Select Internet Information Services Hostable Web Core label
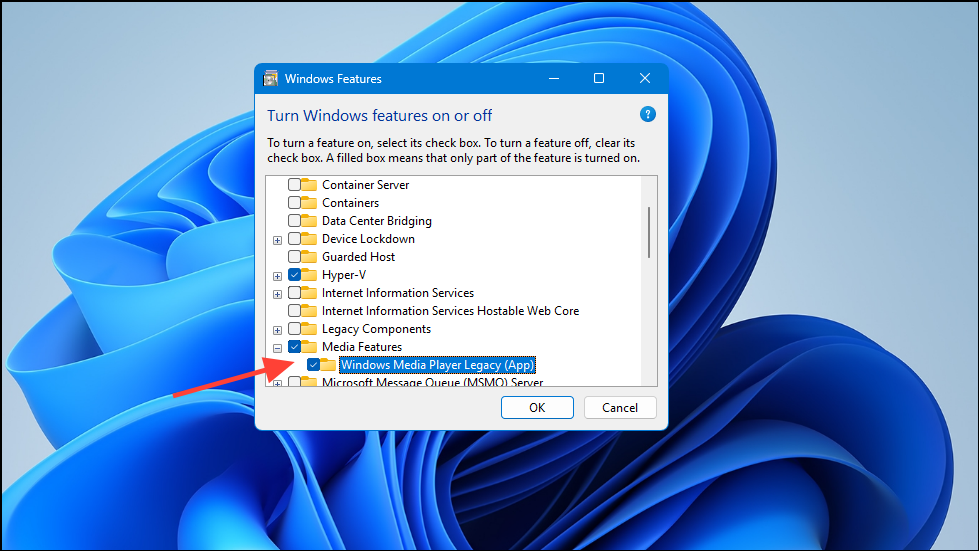 click(x=450, y=311)
